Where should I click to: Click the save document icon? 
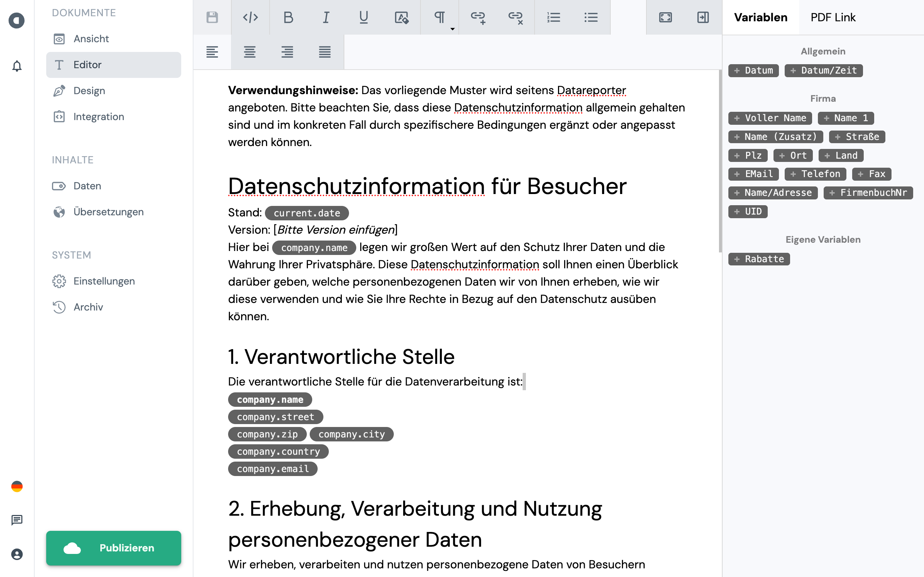click(212, 17)
